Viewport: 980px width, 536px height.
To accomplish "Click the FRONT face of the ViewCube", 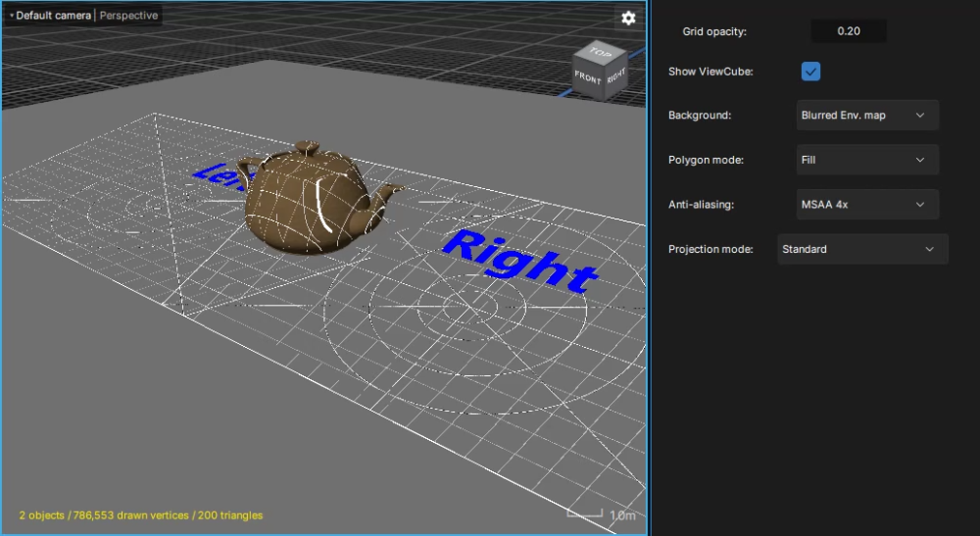I will (587, 78).
